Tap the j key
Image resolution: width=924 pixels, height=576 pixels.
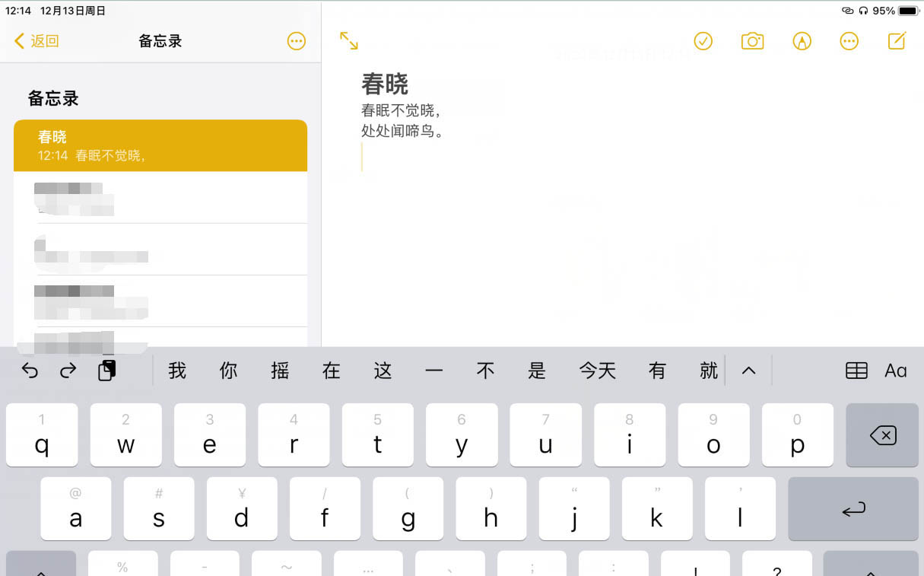[574, 508]
